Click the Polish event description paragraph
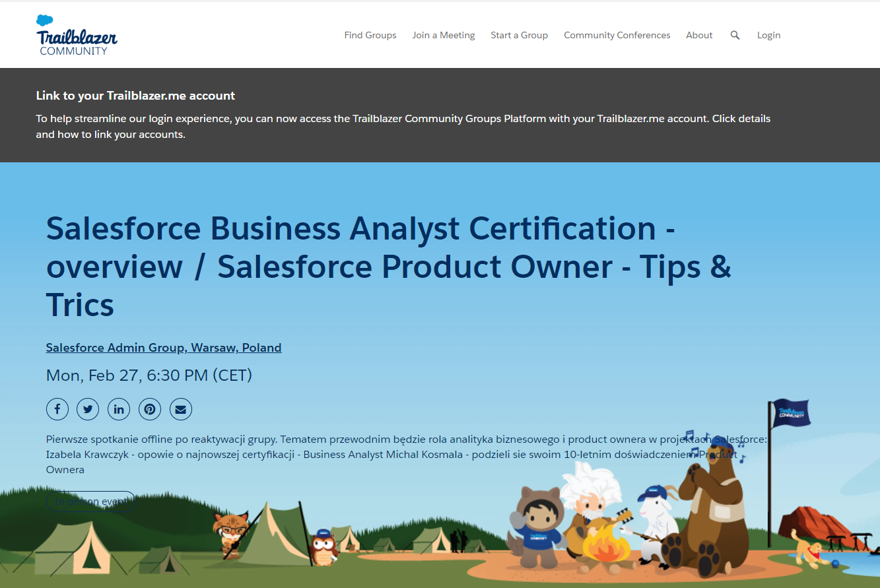The height and width of the screenshot is (588, 880). point(407,454)
